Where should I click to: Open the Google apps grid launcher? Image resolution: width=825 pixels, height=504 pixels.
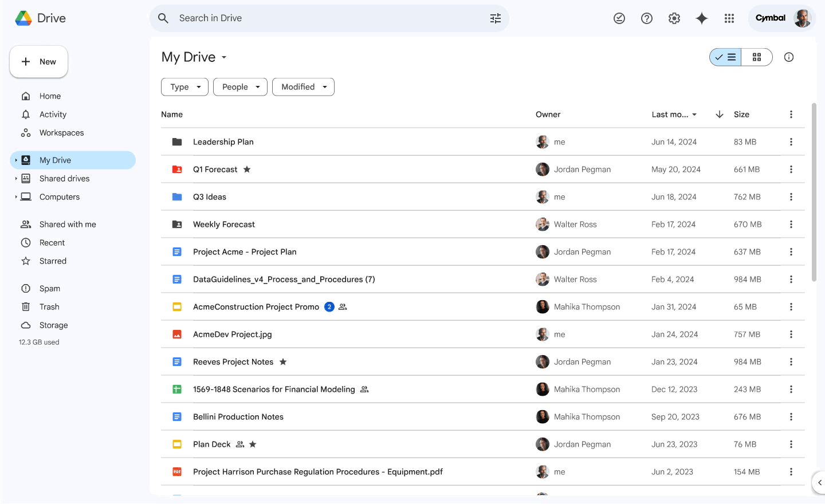click(x=729, y=18)
